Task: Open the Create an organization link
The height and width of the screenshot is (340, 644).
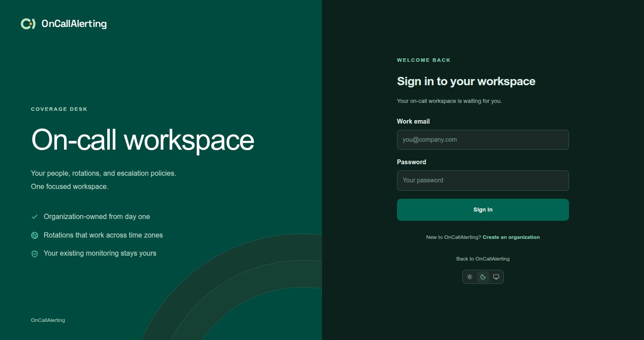Action: [x=511, y=237]
